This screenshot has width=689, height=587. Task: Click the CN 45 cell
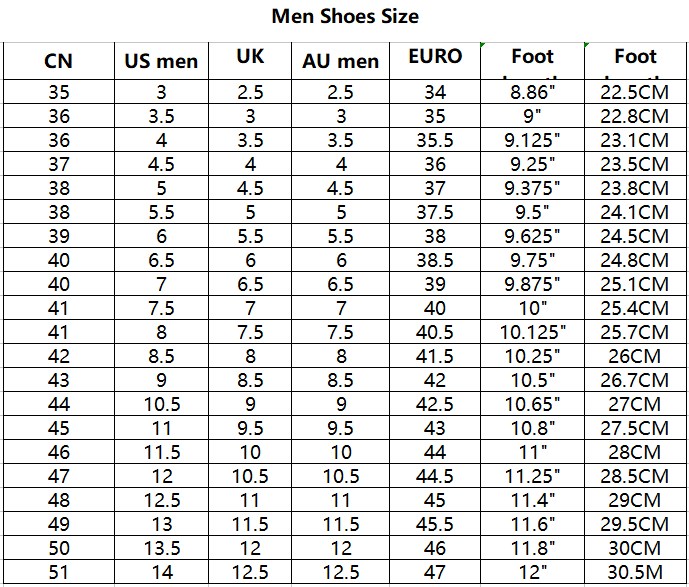tap(59, 428)
